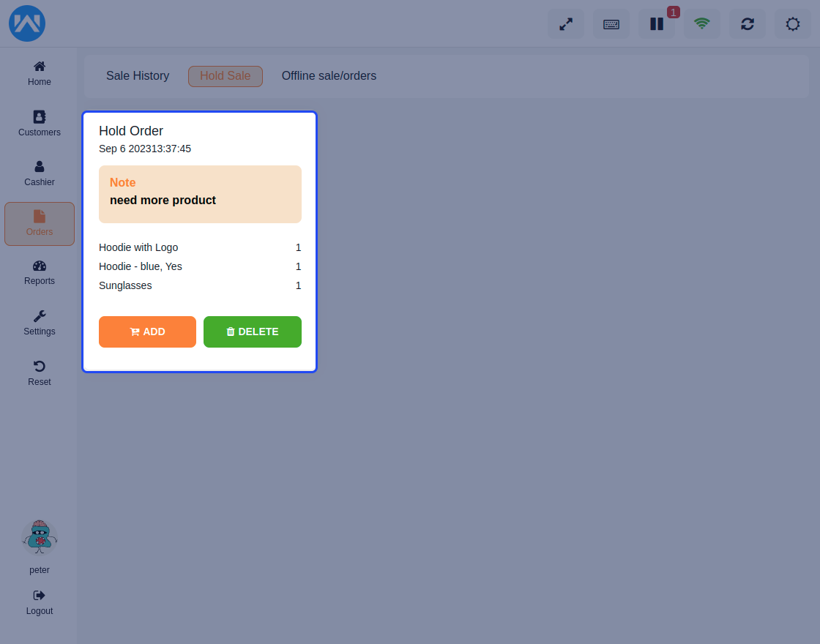The width and height of the screenshot is (820, 644).
Task: Open settings using the gear icon
Action: [x=792, y=23]
